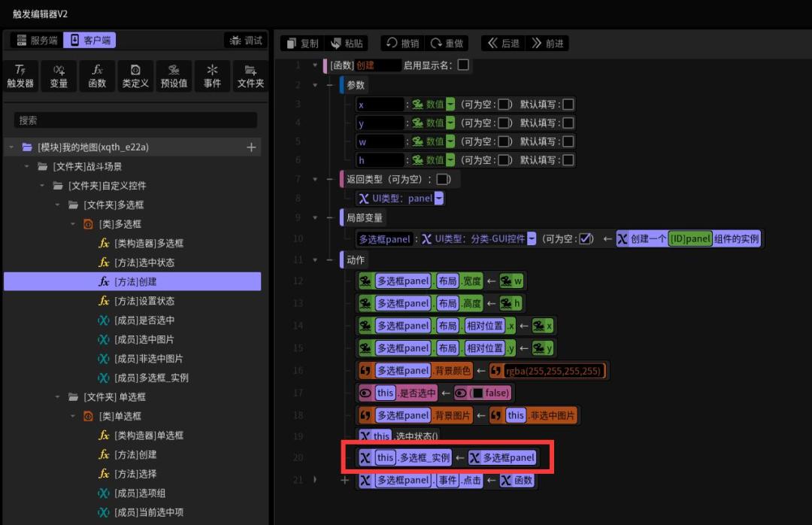Create a new 文件夹 (folder)
812x525 pixels.
(x=250, y=76)
